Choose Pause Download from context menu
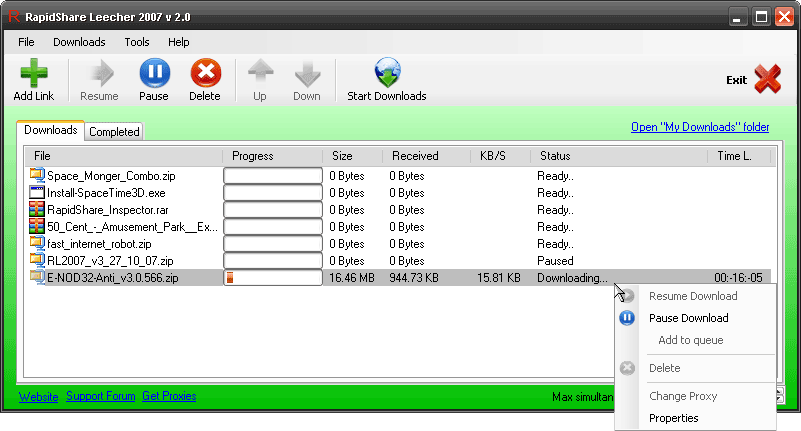801x431 pixels. 688,318
